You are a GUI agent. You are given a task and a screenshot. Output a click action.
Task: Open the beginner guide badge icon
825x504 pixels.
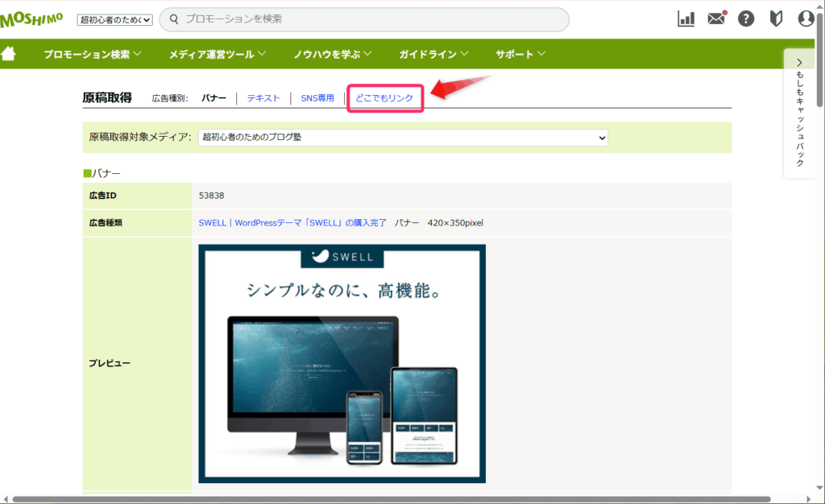tap(776, 19)
